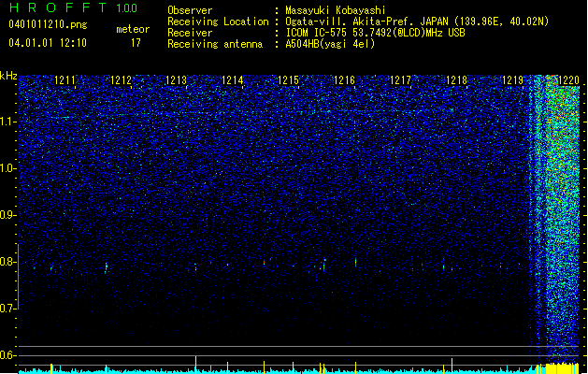Click the Observer label
Screen dimensions: 588x374
pos(190,10)
